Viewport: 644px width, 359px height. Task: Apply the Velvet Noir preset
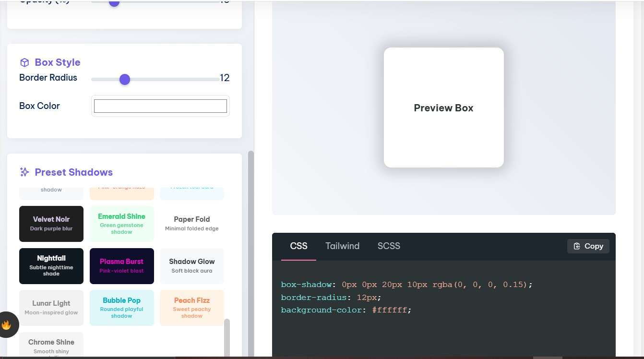[x=51, y=224]
